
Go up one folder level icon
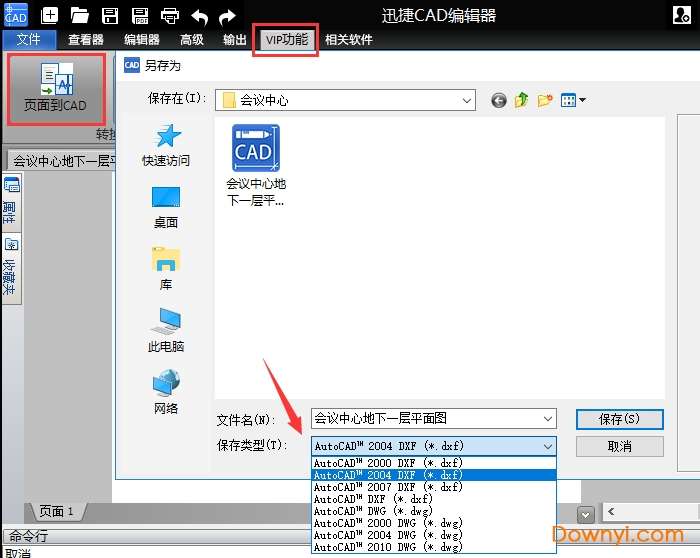521,100
